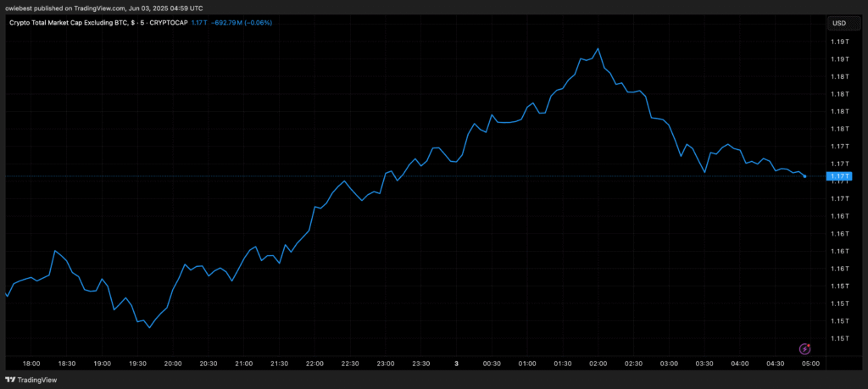Screen dimensions: 868x389
Task: Click the chart line peak near 02:00
Action: (598, 48)
